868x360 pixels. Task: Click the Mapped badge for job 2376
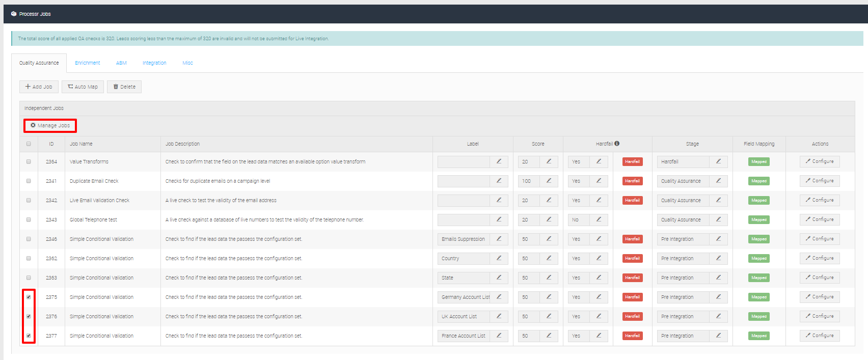coord(758,316)
